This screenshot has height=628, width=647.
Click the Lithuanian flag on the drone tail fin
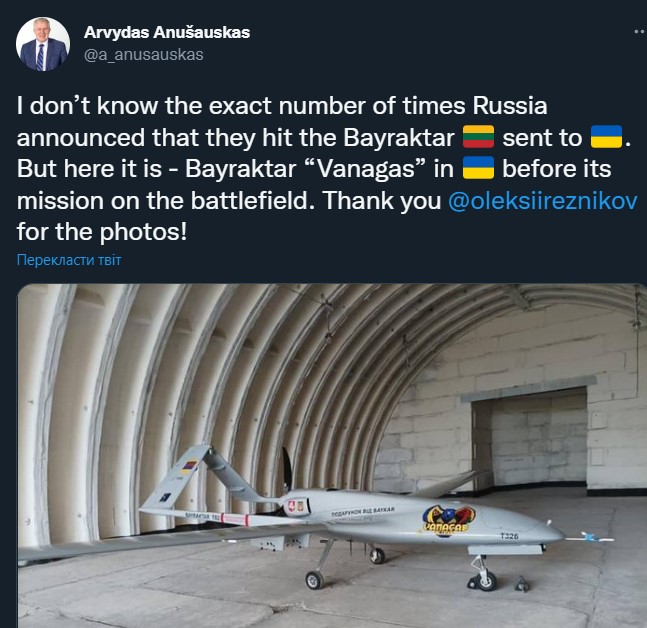[x=189, y=467]
